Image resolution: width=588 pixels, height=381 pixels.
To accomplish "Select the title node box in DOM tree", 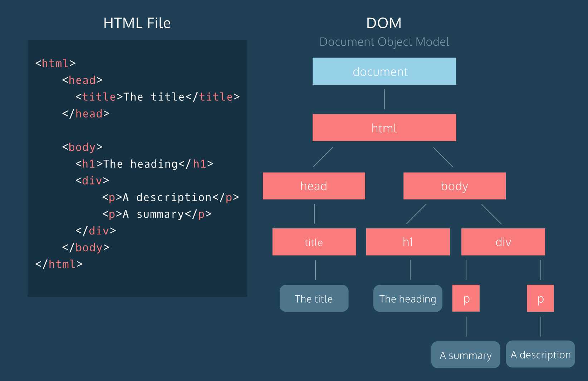I will [314, 242].
